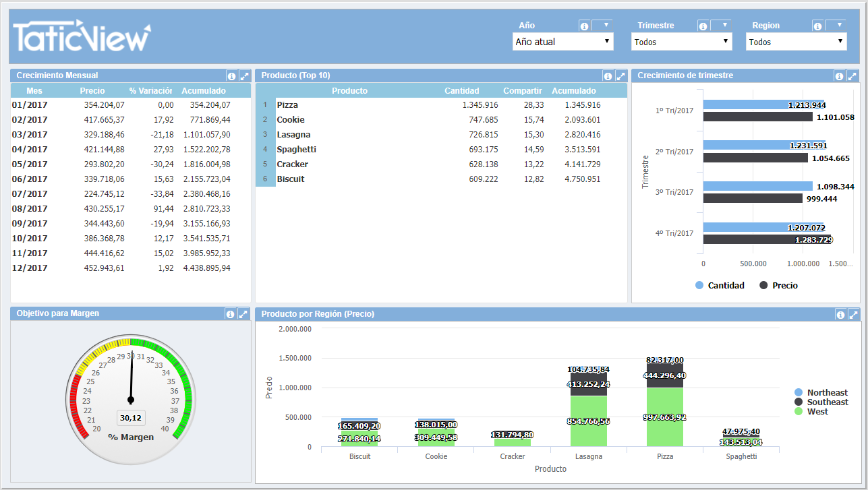Maximize the Crecimiento Mensual panel
Image resolution: width=868 pixels, height=490 pixels.
tap(244, 76)
